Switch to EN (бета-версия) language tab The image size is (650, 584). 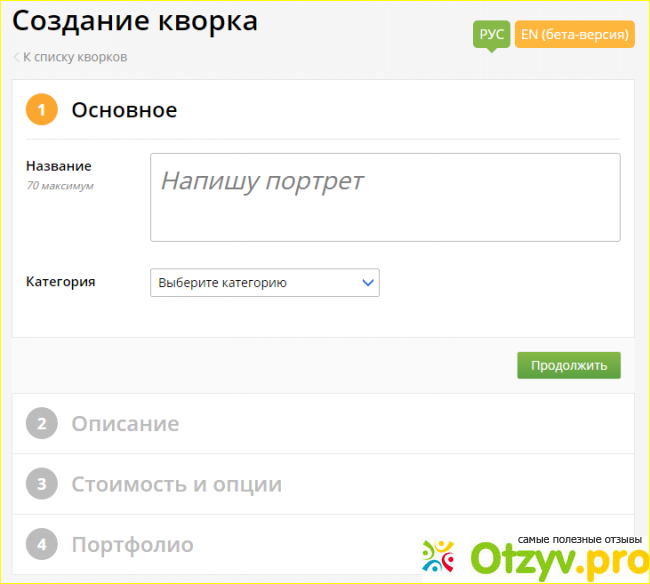tap(575, 34)
